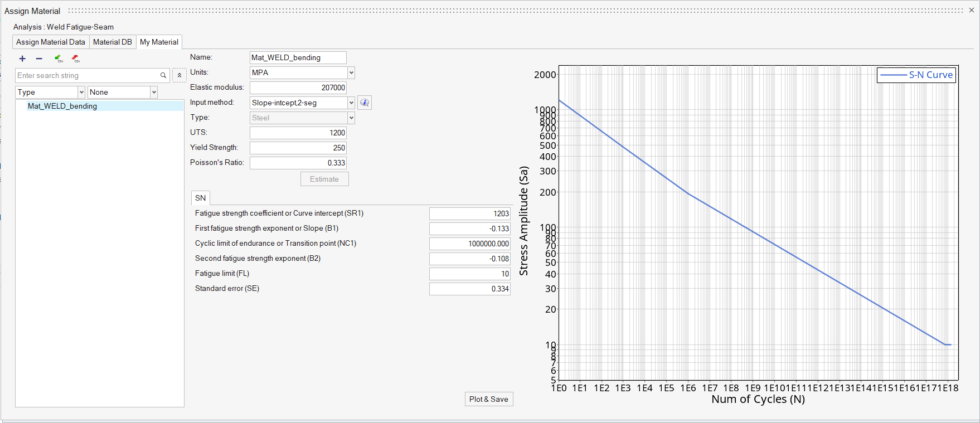Screen dimensions: 980x423
Task: Edit the SR1 fatigue strength coefficient field
Action: pyautogui.click(x=470, y=213)
